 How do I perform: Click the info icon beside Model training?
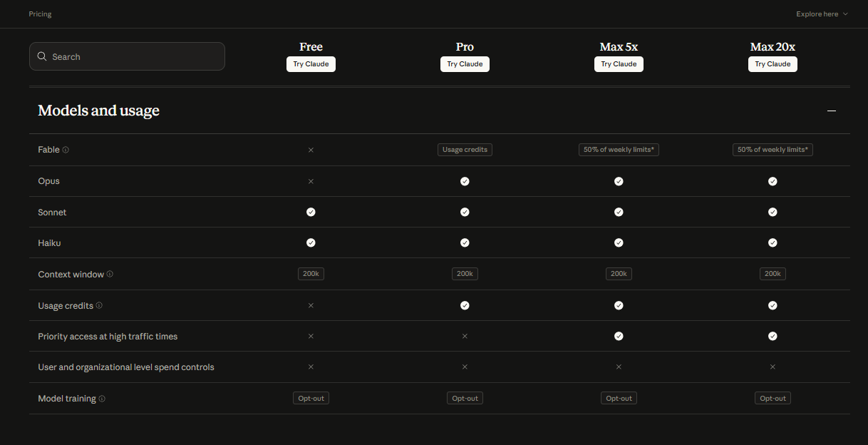point(102,399)
